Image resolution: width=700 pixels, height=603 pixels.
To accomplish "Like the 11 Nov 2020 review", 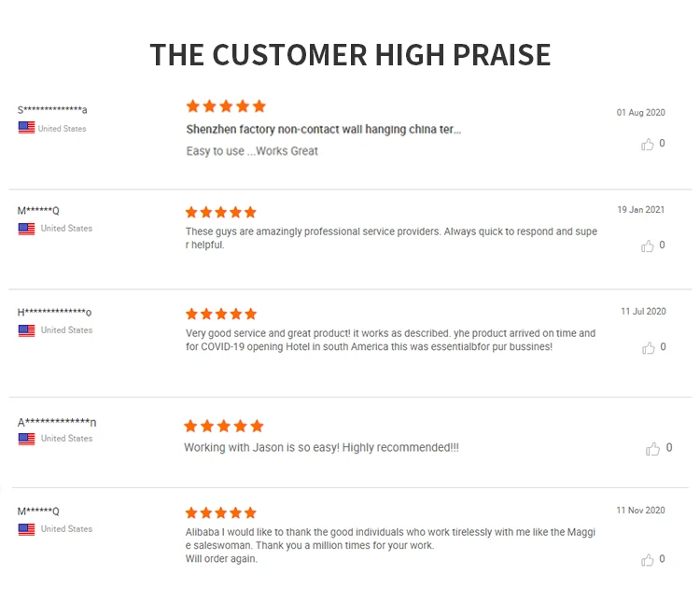I will tap(648, 560).
